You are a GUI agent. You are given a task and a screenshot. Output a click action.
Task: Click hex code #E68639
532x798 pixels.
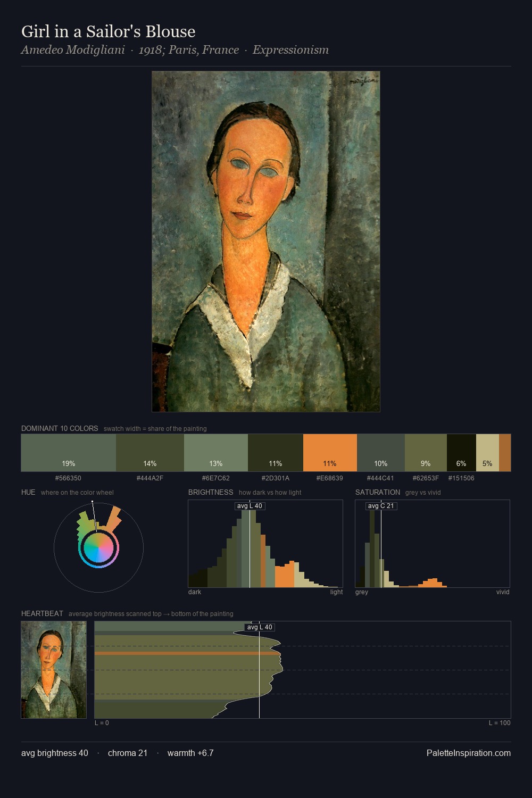point(330,478)
